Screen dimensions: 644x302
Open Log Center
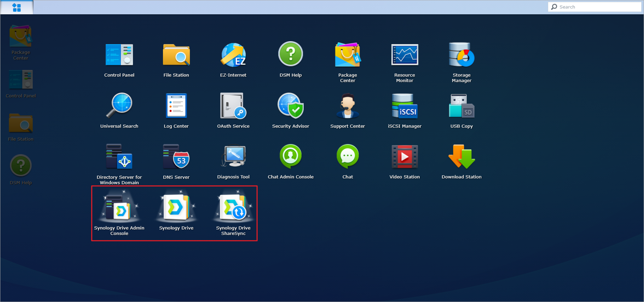pos(176,107)
